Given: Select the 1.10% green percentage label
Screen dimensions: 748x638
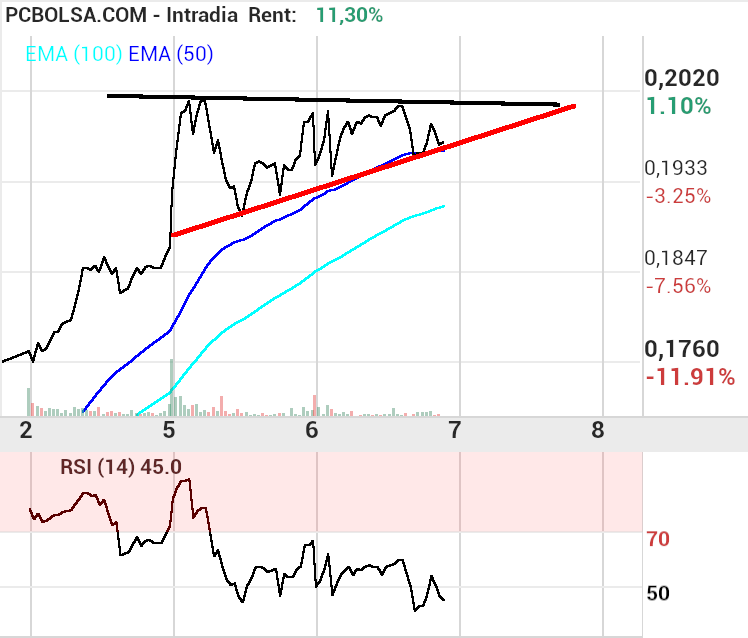Looking at the screenshot, I should (x=678, y=106).
